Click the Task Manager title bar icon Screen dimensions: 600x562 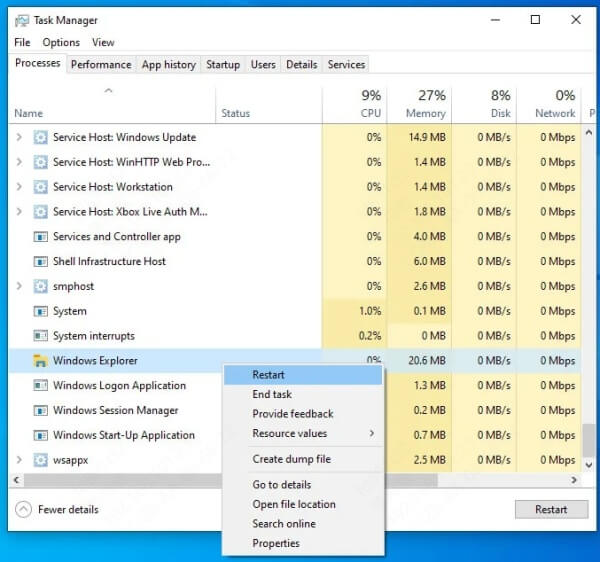tap(22, 21)
